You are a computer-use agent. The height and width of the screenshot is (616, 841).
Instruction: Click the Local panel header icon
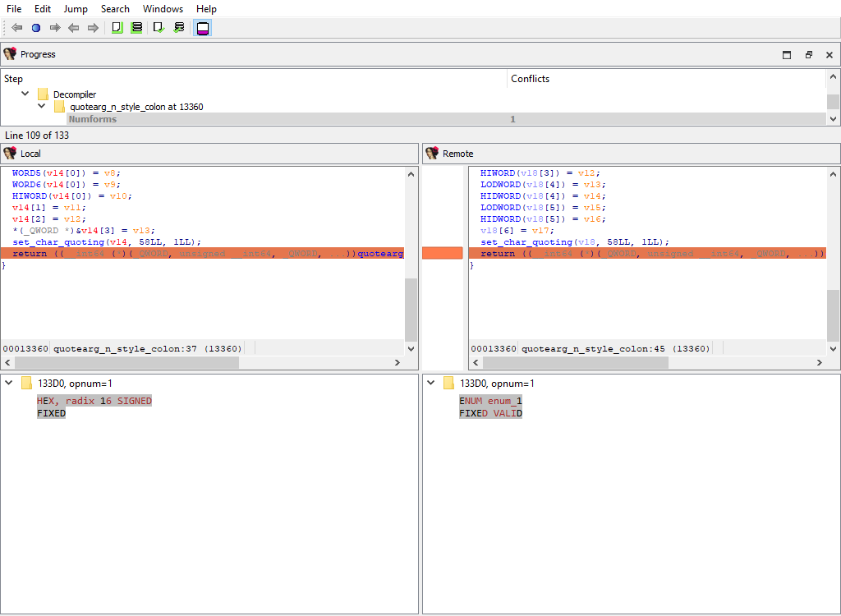(10, 154)
